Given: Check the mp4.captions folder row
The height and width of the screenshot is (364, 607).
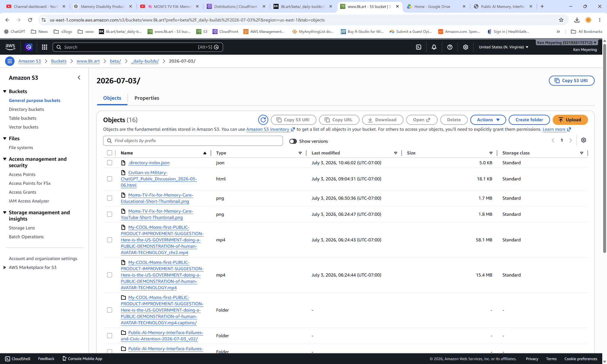Looking at the screenshot, I should click(109, 310).
